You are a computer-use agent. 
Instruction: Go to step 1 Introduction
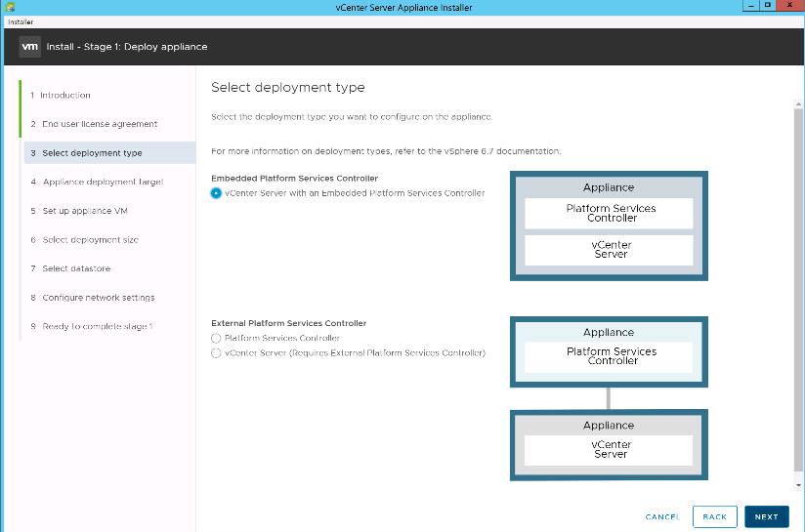[64, 96]
